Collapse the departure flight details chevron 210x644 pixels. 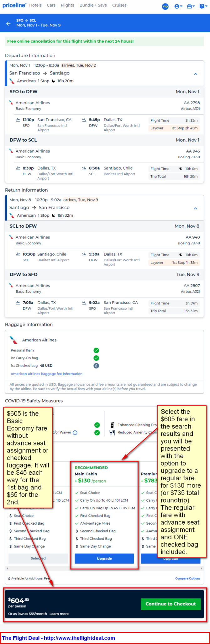[196, 74]
